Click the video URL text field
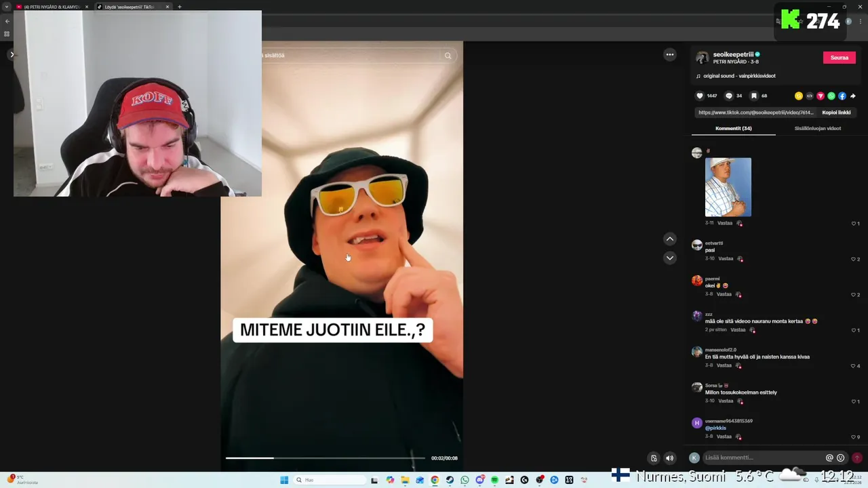The height and width of the screenshot is (488, 868). tap(755, 113)
